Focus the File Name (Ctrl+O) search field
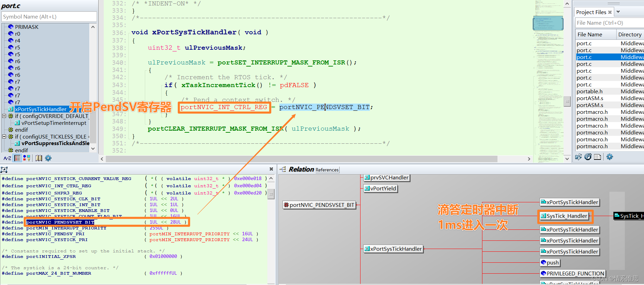The image size is (644, 285). pos(609,23)
